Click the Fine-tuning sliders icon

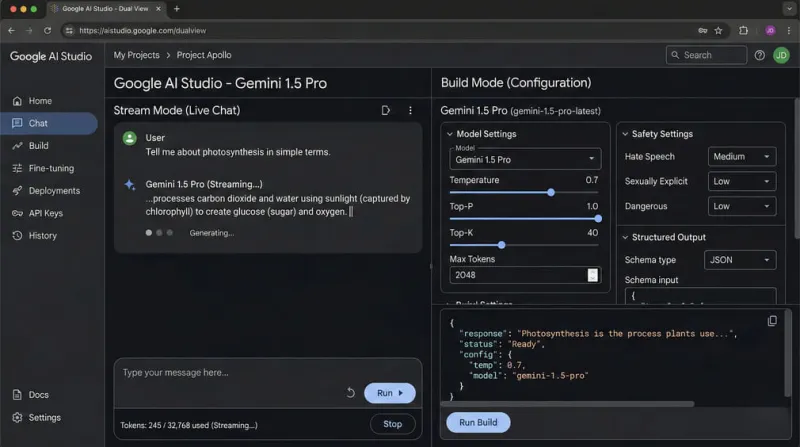point(17,168)
